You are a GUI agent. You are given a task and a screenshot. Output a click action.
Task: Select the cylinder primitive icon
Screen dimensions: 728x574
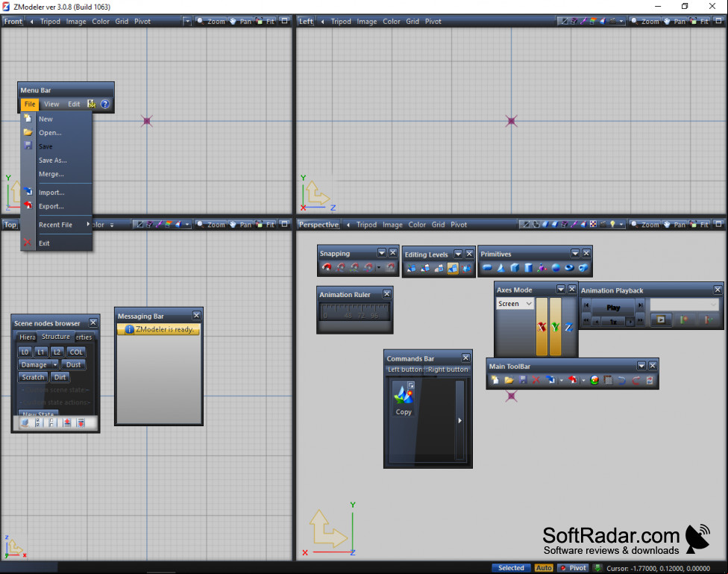click(528, 268)
